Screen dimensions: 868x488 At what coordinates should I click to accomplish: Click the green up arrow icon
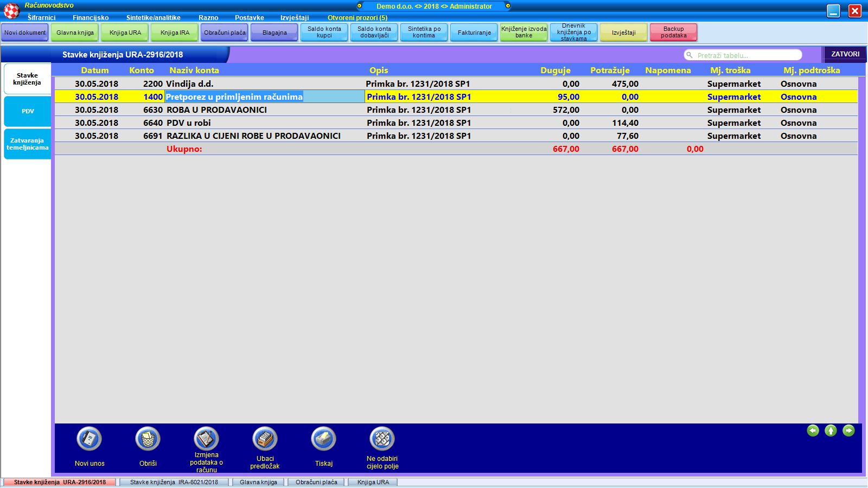[831, 431]
